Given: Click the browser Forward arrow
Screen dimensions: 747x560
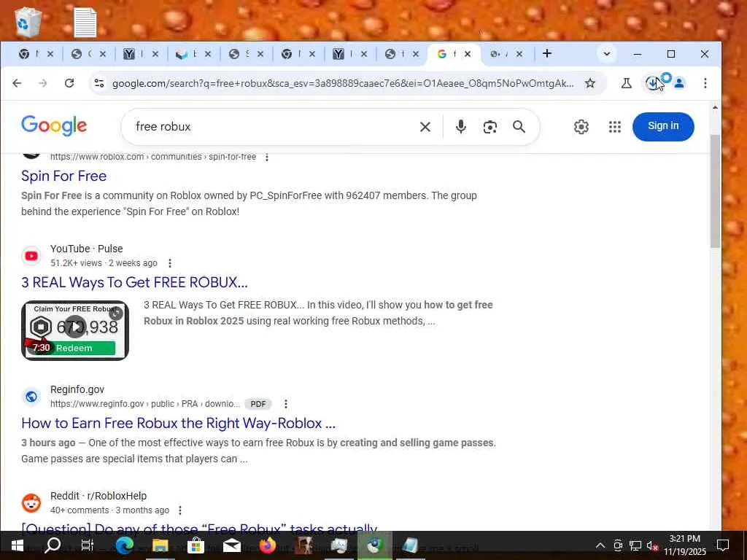Looking at the screenshot, I should (43, 83).
